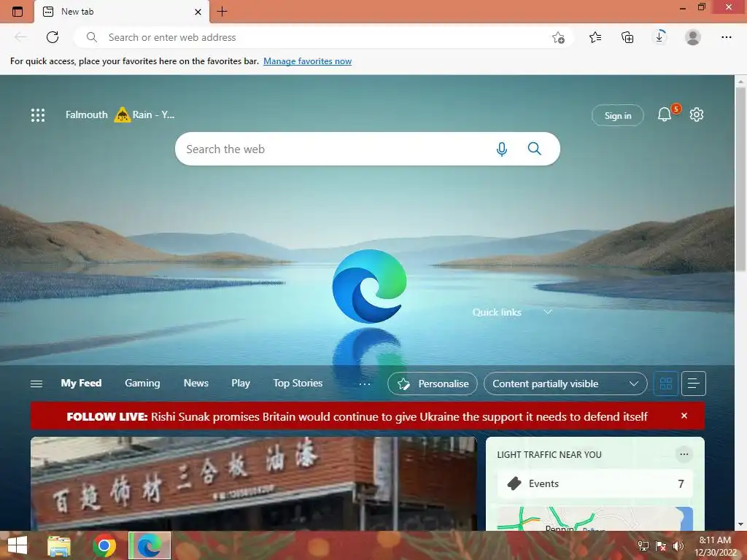The width and height of the screenshot is (747, 560).
Task: Select the Play feed tab
Action: pyautogui.click(x=241, y=384)
